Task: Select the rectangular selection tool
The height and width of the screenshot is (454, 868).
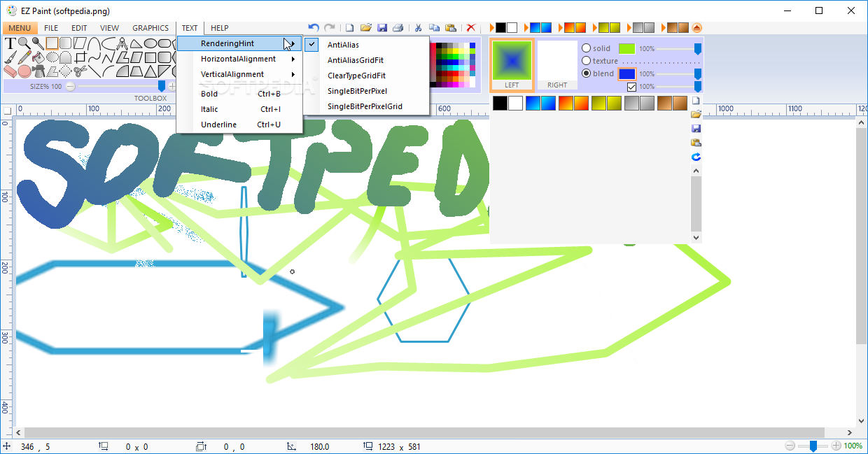Action: 52,43
